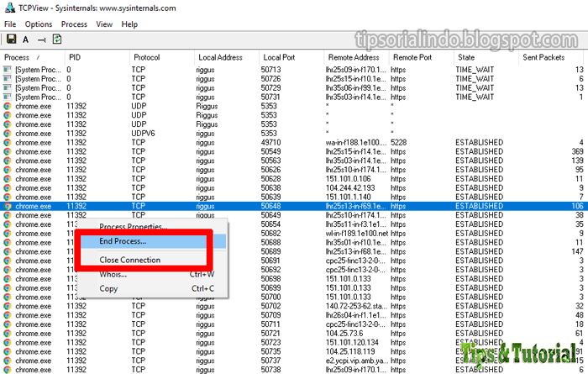Select remote address 104.244.42.193
588x374 pixels.
pyautogui.click(x=350, y=188)
